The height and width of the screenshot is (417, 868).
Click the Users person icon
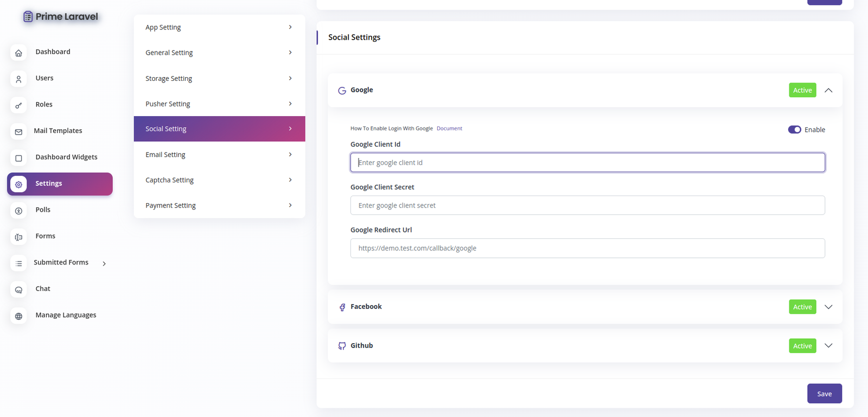18,79
